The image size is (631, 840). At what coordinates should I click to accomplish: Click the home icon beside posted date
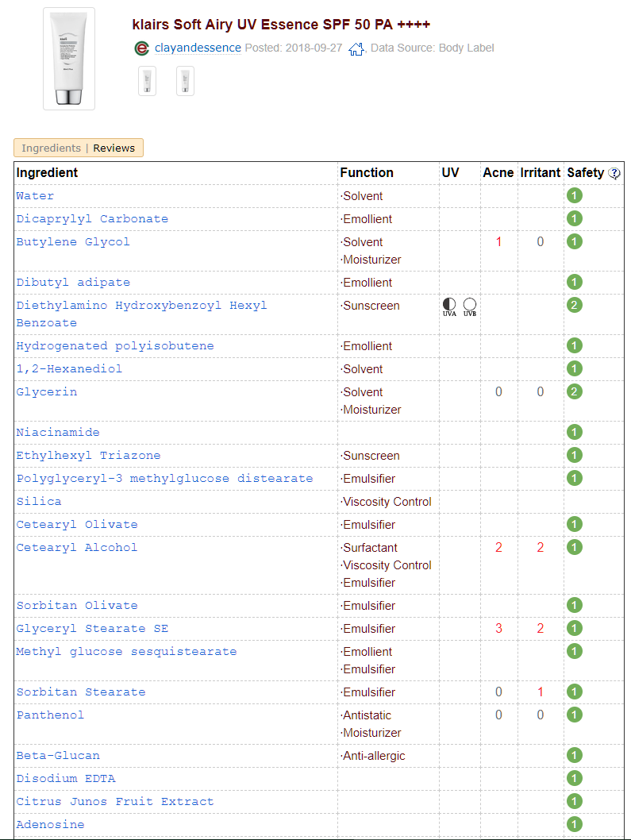[x=356, y=49]
